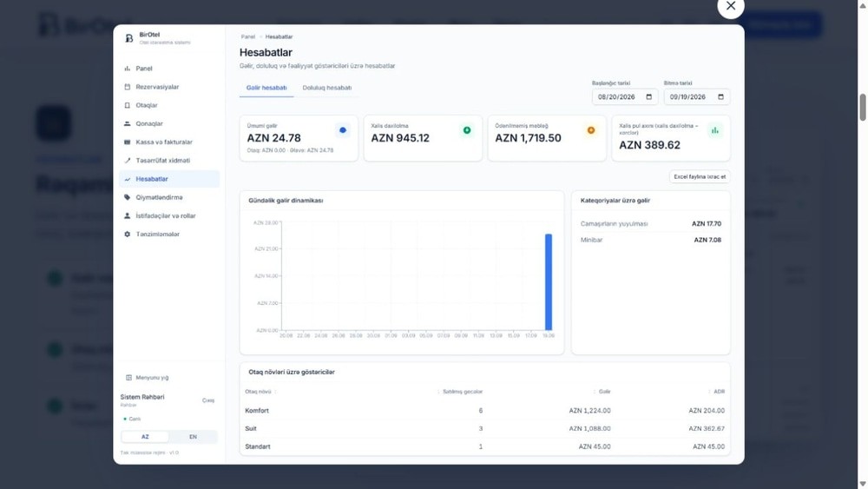
Task: Click green plus icon on Xalis daxilolma card
Action: tap(467, 130)
